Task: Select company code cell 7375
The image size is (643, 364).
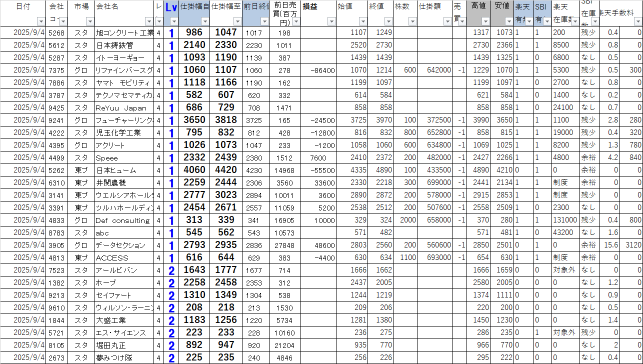Action: (56, 70)
